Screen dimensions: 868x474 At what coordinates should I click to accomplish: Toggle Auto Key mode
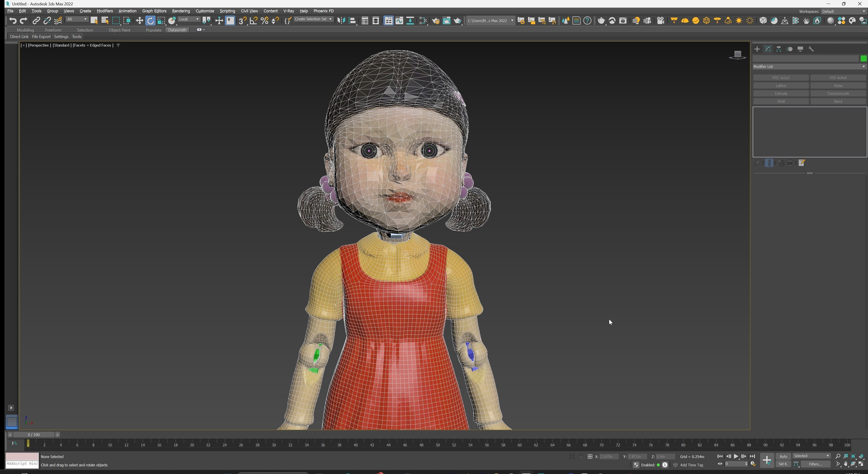coord(783,456)
